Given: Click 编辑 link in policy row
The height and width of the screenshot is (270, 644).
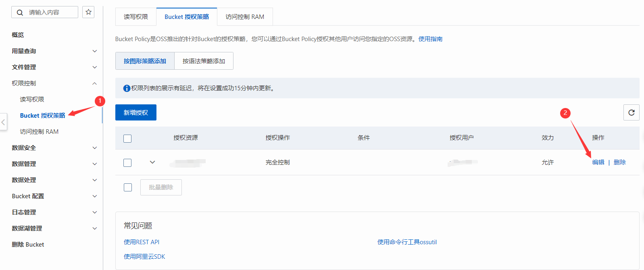Looking at the screenshot, I should [x=598, y=162].
